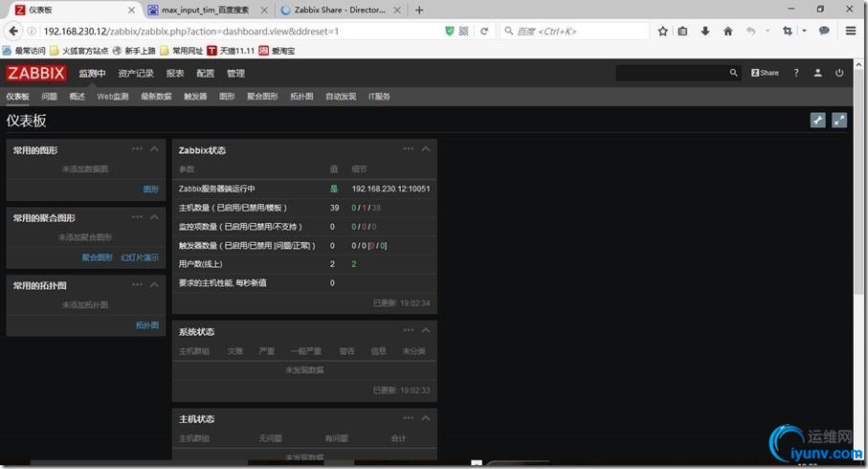Open the Zabbix Share link
The height and width of the screenshot is (469, 868).
click(x=765, y=73)
